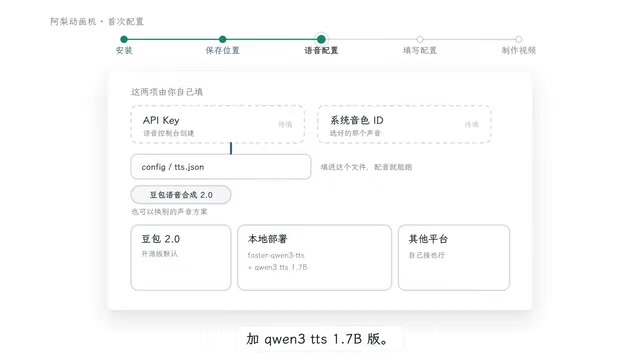Choose the 本地部署 option card
The width and height of the screenshot is (640, 360).
314,258
